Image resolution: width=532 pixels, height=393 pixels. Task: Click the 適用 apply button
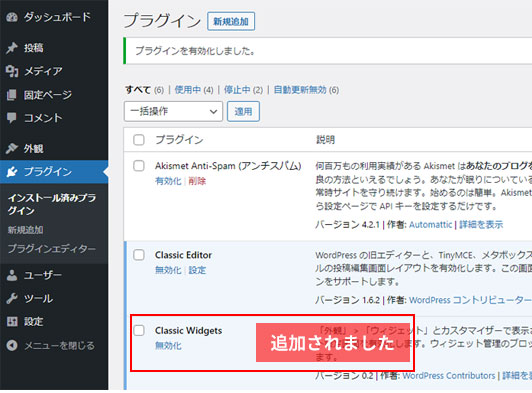[x=243, y=111]
